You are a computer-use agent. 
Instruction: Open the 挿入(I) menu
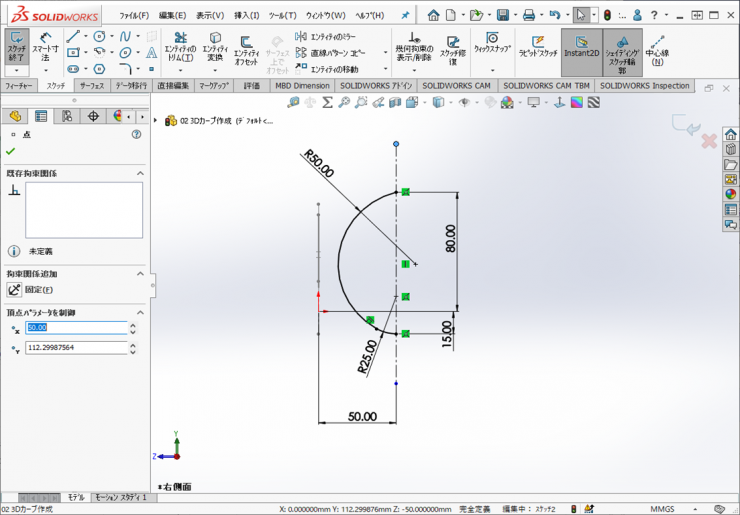(x=246, y=16)
